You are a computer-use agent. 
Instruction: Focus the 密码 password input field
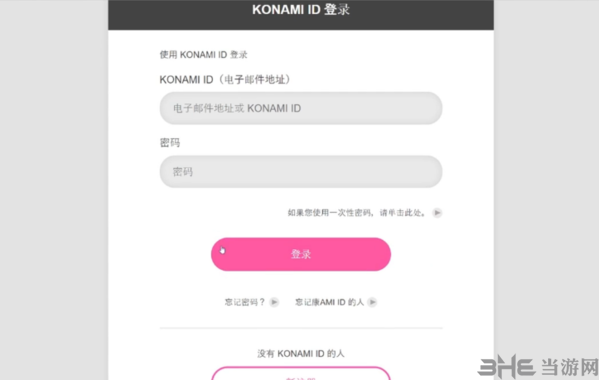click(x=301, y=171)
